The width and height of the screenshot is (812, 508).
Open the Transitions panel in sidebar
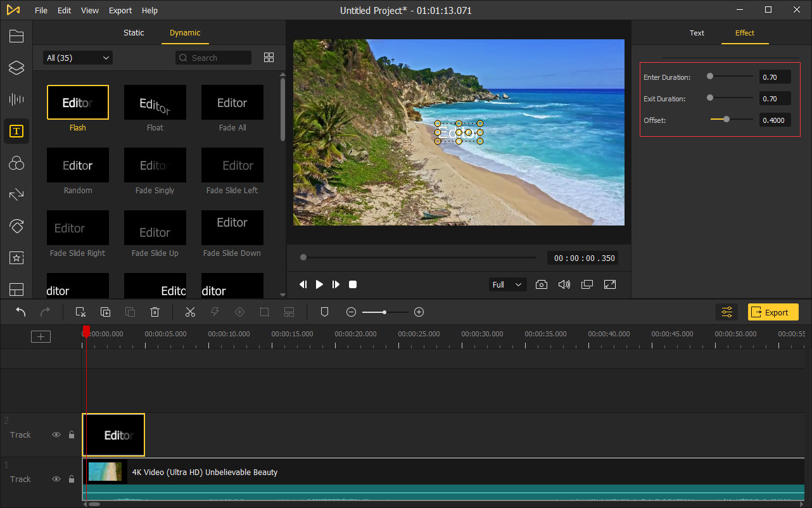point(16,194)
